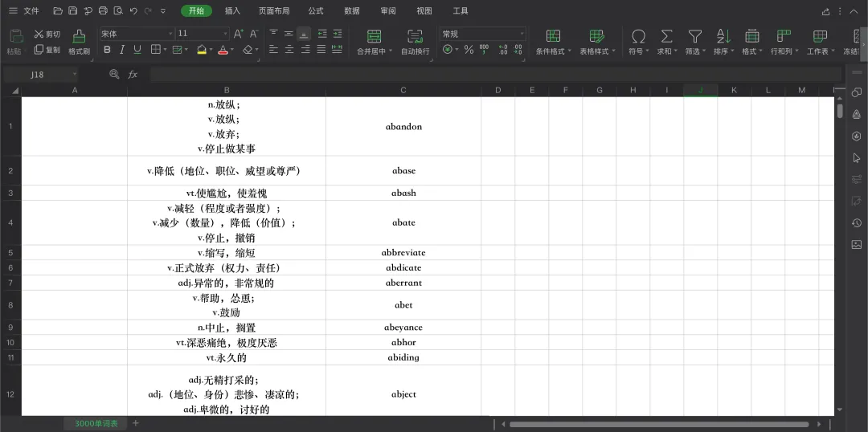Open the file folder icon in quick toolbar

coord(58,10)
